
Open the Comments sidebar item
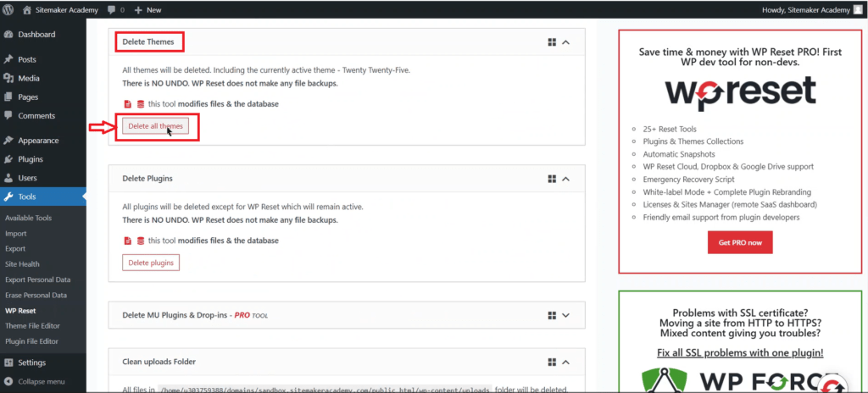(36, 116)
